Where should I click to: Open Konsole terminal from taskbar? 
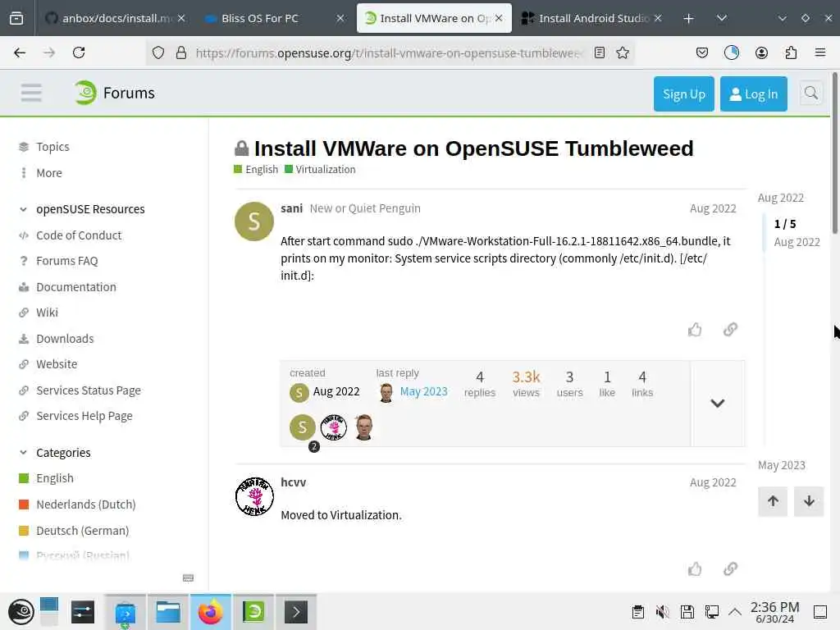pyautogui.click(x=295, y=612)
